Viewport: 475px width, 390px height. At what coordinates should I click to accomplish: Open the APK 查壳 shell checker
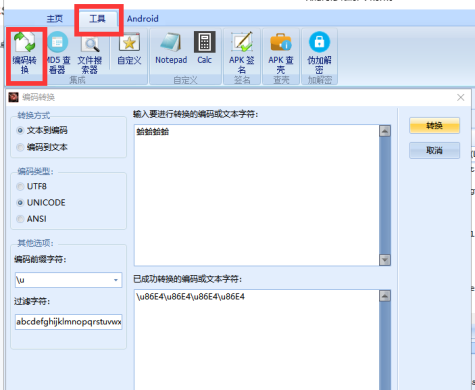tap(281, 53)
